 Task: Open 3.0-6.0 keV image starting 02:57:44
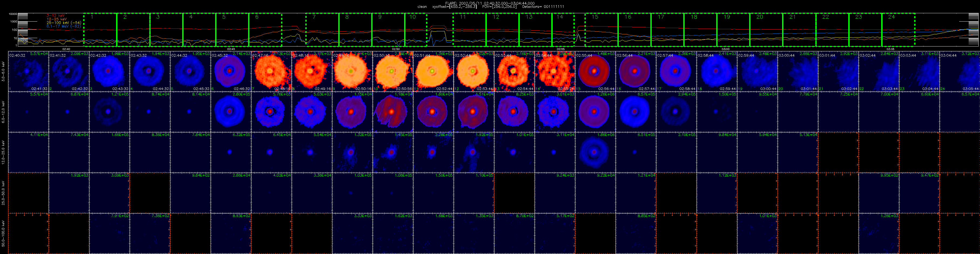[x=676, y=71]
